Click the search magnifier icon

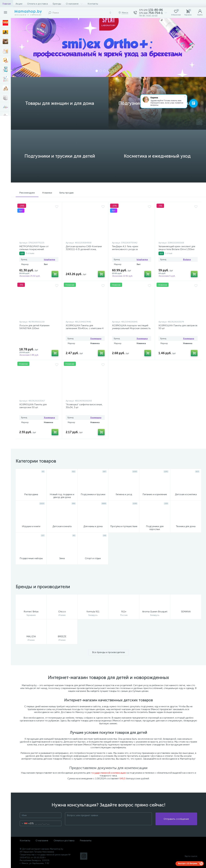point(50,13)
